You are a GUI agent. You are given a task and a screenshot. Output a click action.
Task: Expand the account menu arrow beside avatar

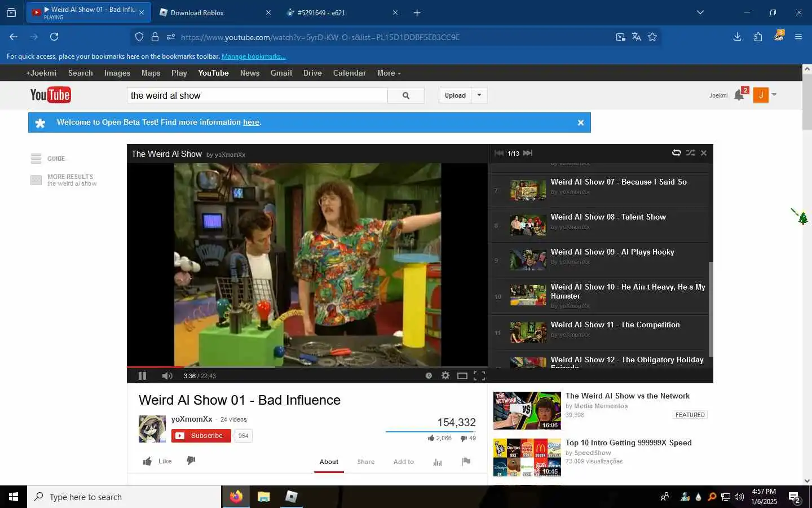[x=774, y=95]
